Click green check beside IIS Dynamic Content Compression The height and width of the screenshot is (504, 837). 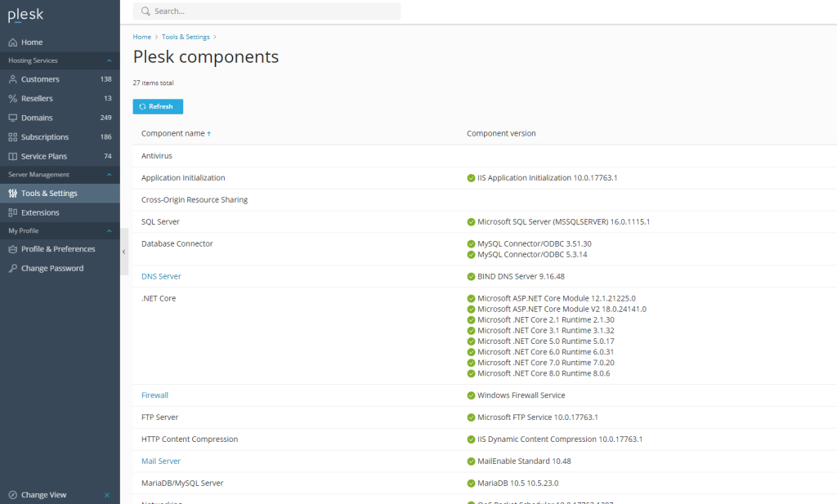click(x=471, y=439)
